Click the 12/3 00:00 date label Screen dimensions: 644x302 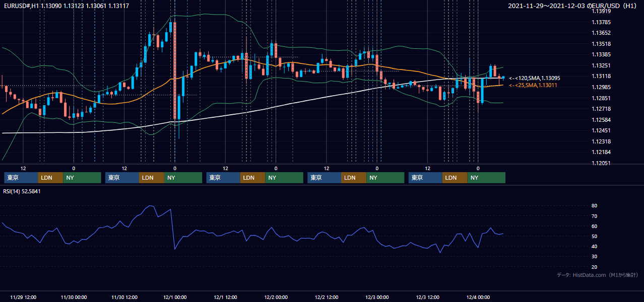pos(377,297)
